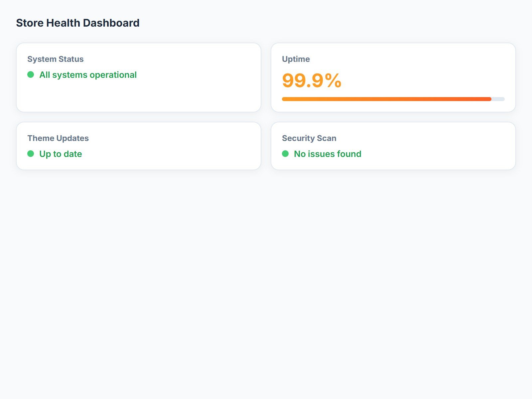Click the Theme Updates label
Viewport: 532px width, 399px height.
(x=58, y=138)
